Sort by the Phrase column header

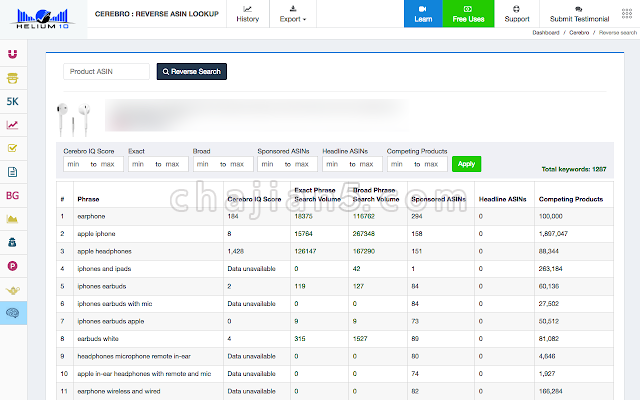pos(88,199)
